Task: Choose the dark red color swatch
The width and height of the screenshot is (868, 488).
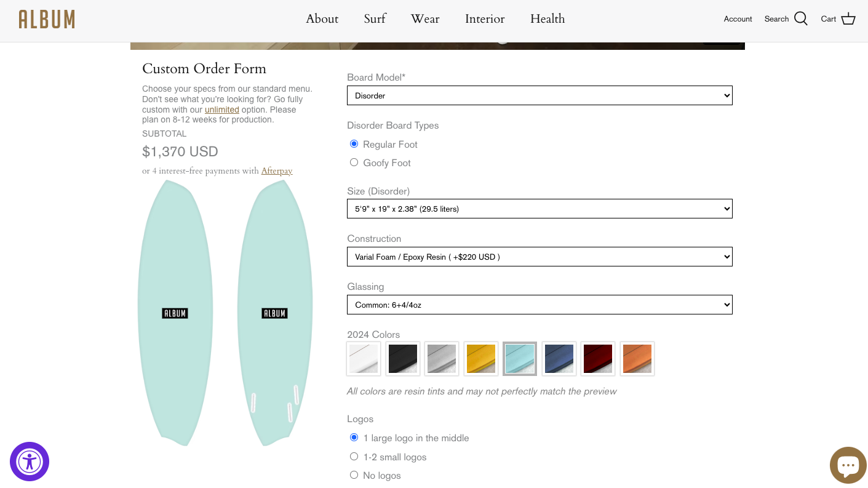Action: point(598,359)
